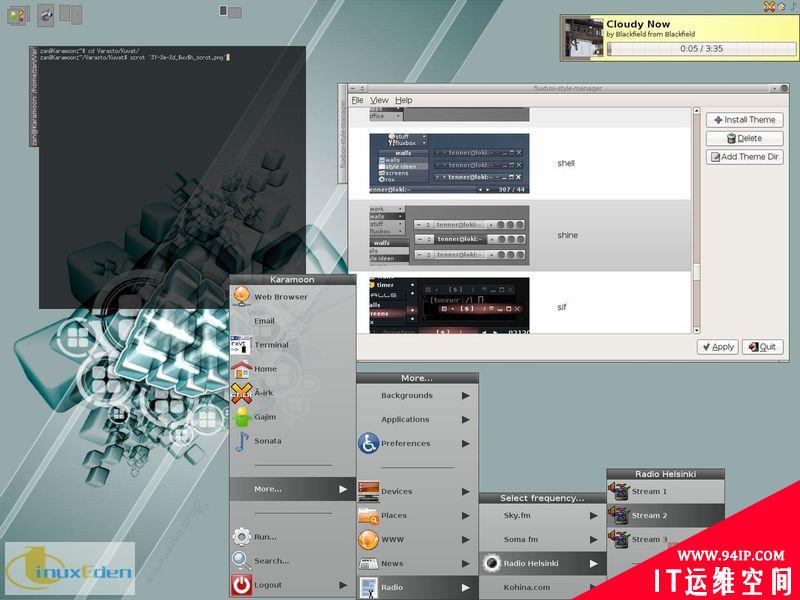Click Add Theme Dir button
The width and height of the screenshot is (800, 600).
[745, 157]
